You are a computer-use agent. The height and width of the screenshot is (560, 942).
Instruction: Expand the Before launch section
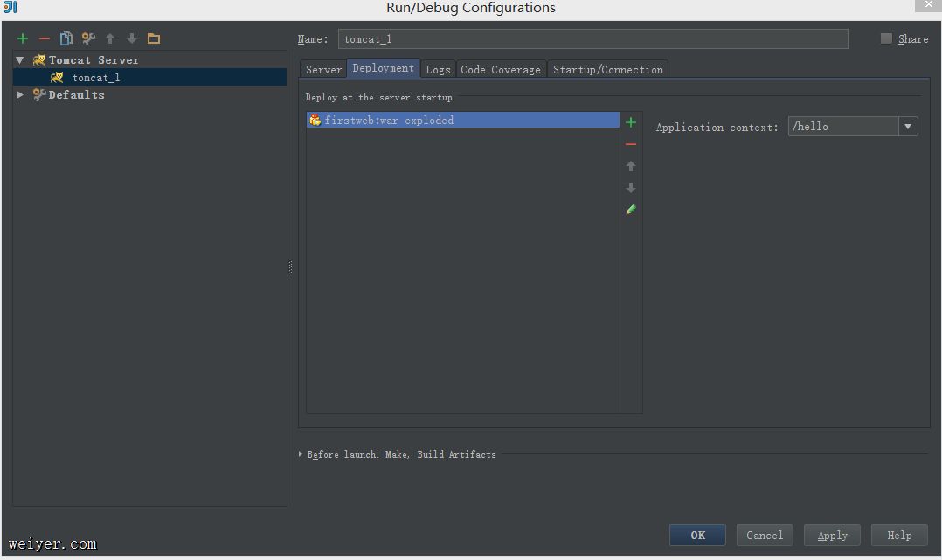[x=301, y=454]
